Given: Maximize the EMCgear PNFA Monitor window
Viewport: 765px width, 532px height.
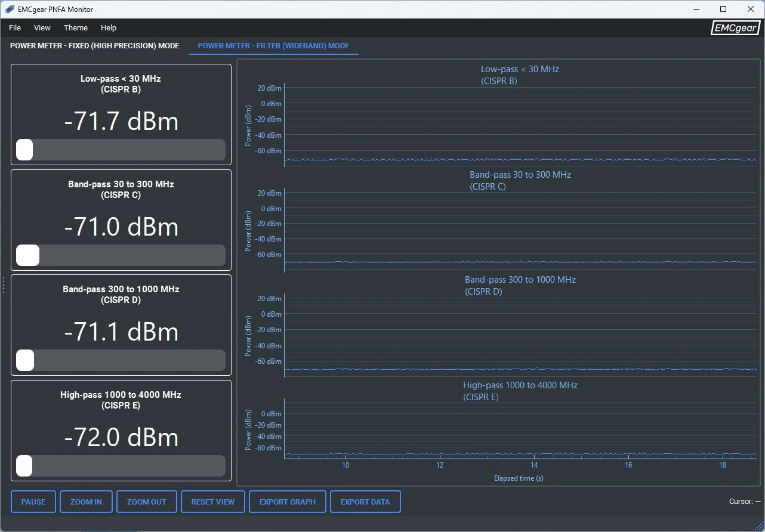Looking at the screenshot, I should point(723,9).
